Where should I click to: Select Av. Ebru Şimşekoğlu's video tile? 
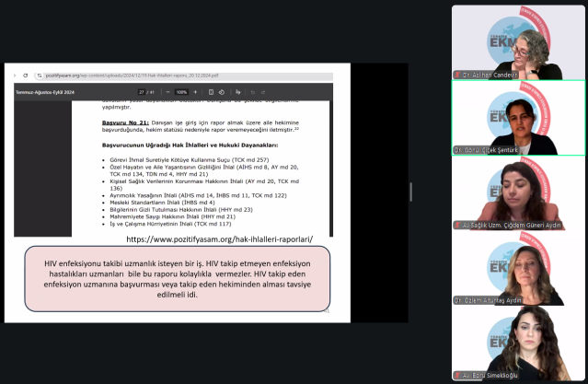[x=518, y=343]
